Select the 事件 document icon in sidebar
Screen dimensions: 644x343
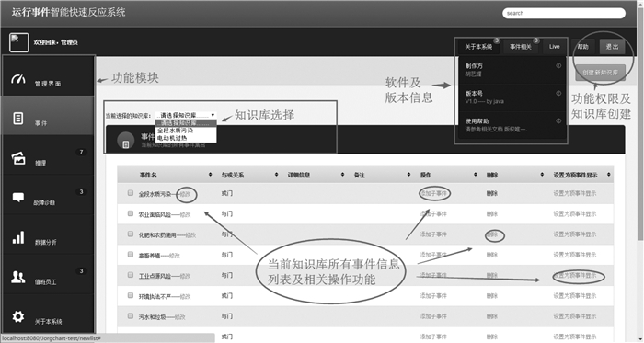click(18, 119)
